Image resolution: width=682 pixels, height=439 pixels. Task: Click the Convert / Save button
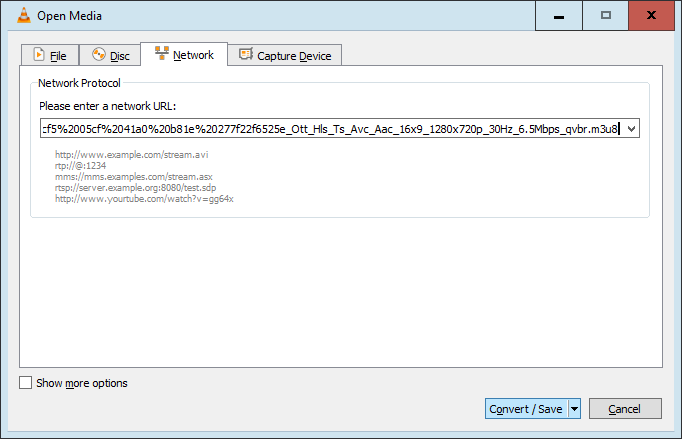coord(526,409)
